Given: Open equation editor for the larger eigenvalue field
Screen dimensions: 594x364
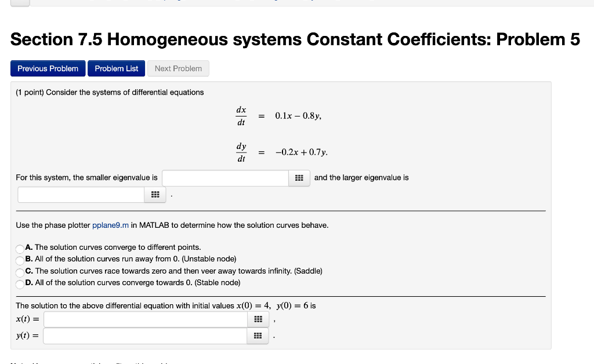Looking at the screenshot, I should (155, 194).
